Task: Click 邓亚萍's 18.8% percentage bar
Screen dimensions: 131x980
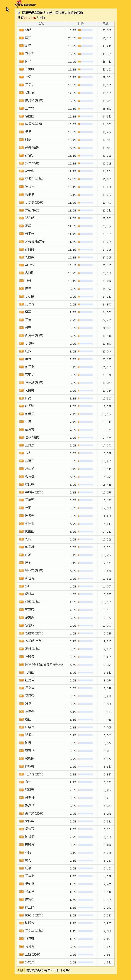Action: [x=85, y=54]
